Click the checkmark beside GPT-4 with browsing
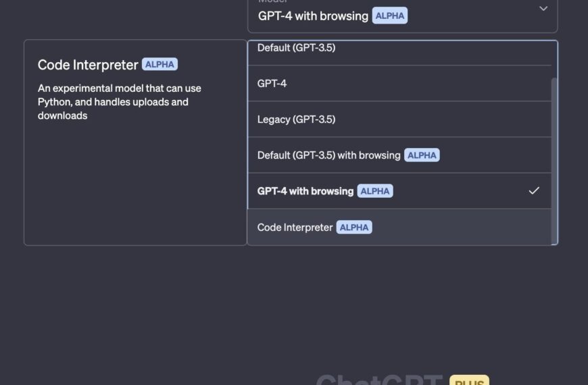This screenshot has width=588, height=385. (x=534, y=191)
